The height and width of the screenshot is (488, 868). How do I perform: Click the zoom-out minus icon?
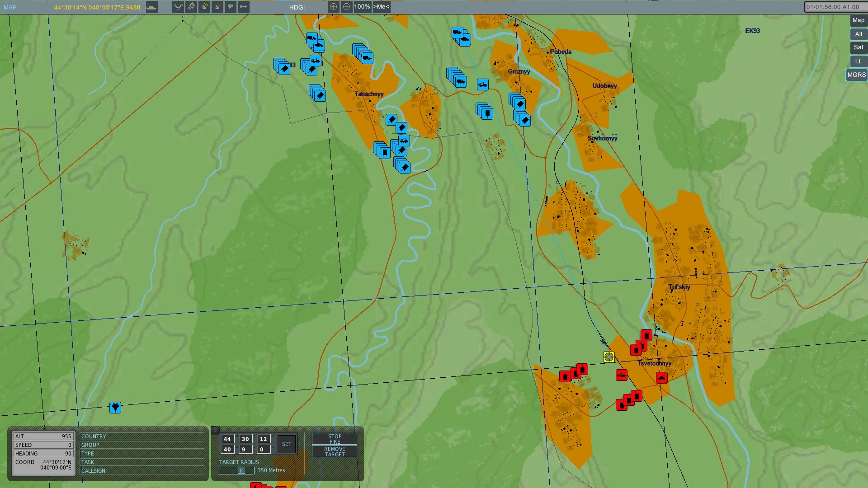point(346,7)
